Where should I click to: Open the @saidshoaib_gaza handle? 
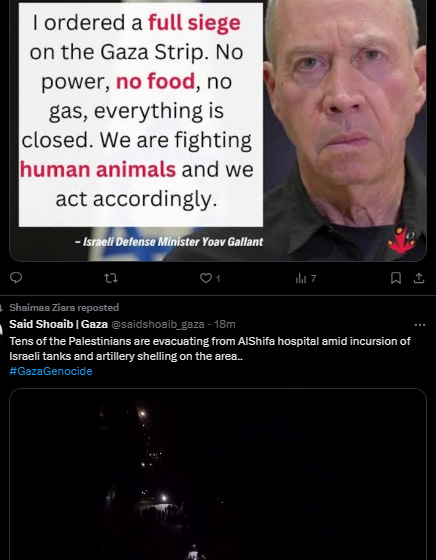pyautogui.click(x=158, y=324)
